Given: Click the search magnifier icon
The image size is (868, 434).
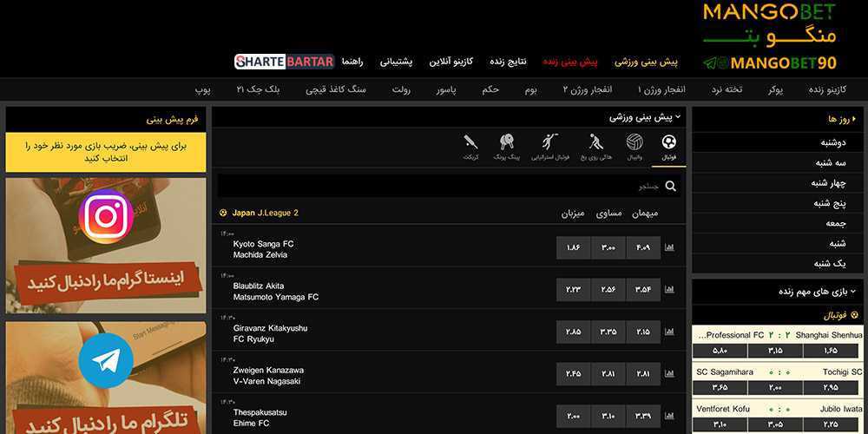Looking at the screenshot, I should tap(670, 186).
